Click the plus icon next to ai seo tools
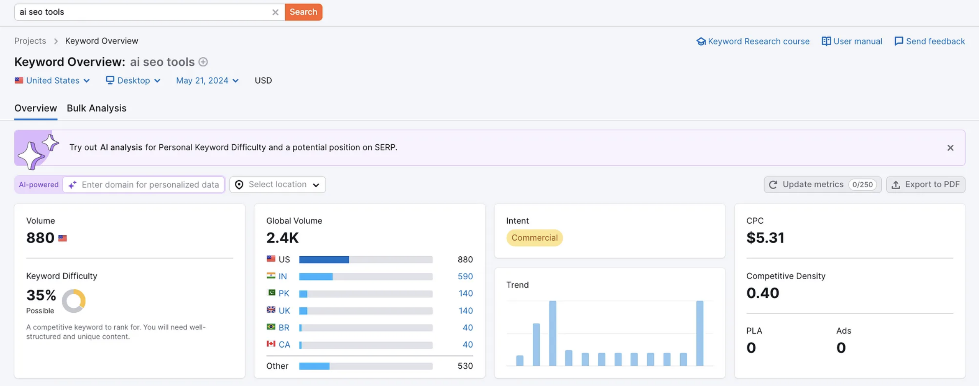This screenshot has height=390, width=980. click(x=203, y=62)
